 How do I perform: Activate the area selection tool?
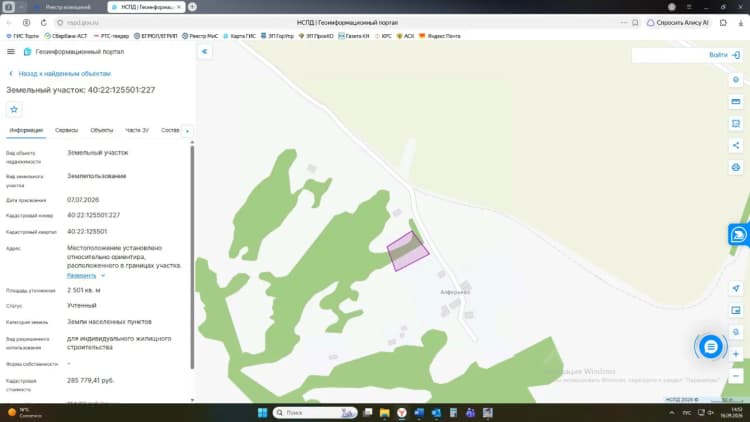736,123
